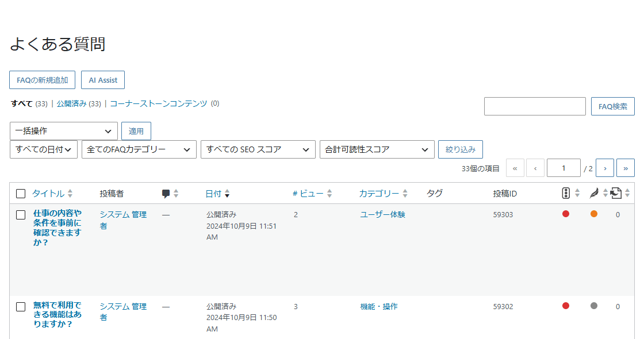The height and width of the screenshot is (339, 644).
Task: Click sort arrows next to comments icon
Action: 176,193
